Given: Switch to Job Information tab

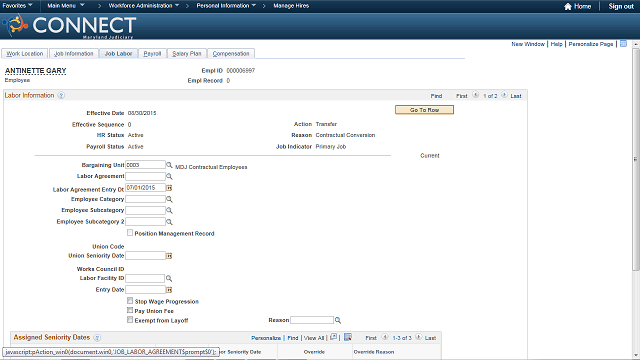Looking at the screenshot, I should click(74, 53).
